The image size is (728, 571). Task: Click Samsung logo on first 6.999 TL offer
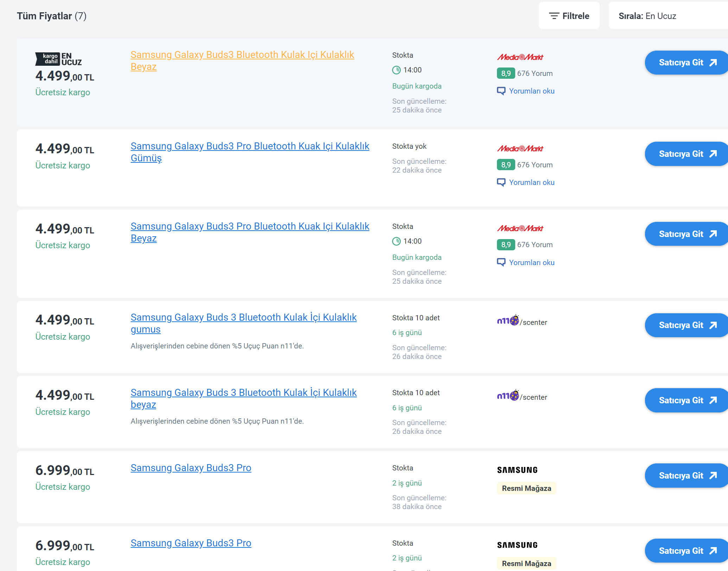pos(517,470)
